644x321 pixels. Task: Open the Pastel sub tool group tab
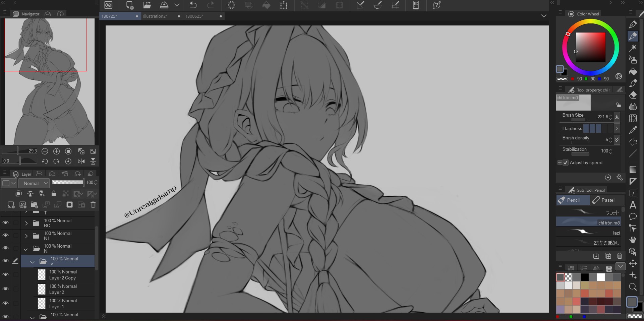tap(607, 200)
